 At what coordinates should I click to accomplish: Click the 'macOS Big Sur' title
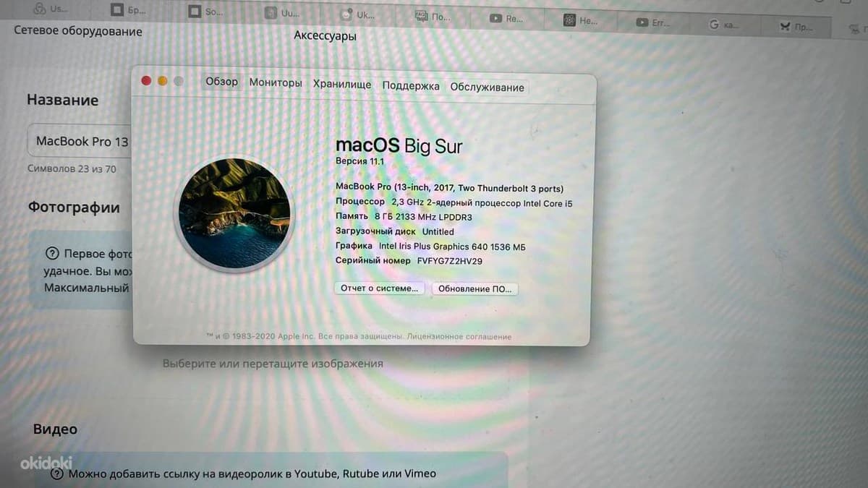tap(399, 145)
